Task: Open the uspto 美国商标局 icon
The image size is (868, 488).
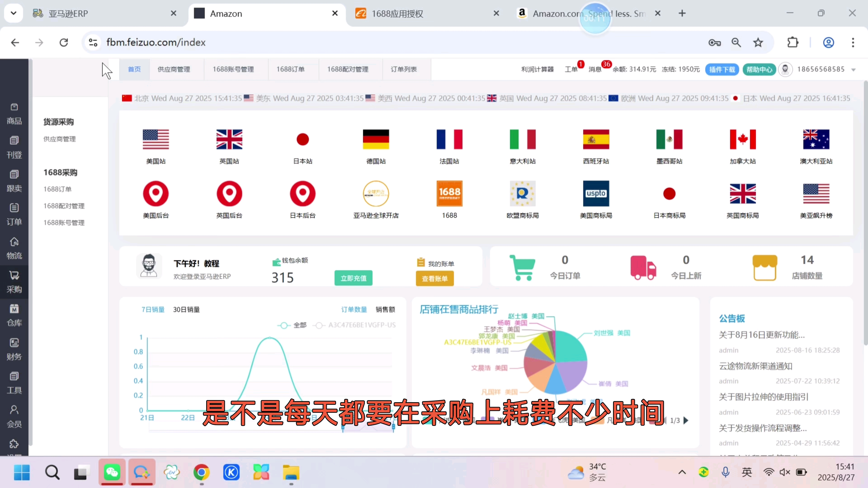Action: click(596, 194)
